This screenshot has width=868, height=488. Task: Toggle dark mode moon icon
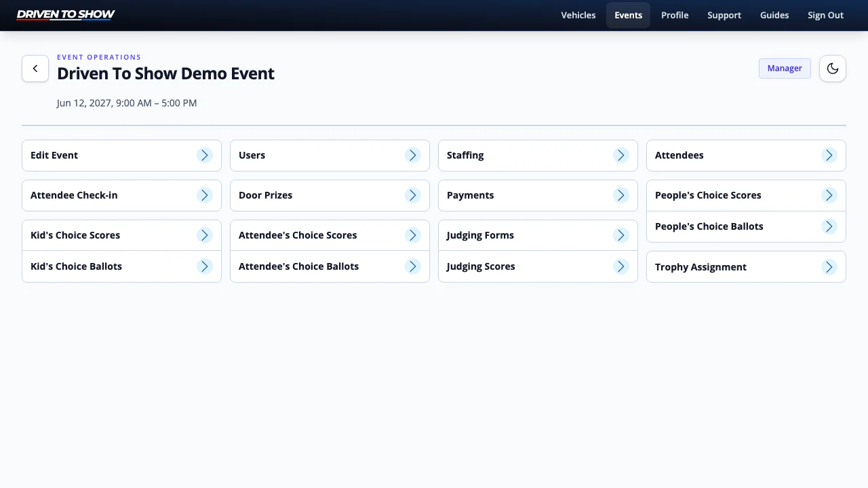pyautogui.click(x=833, y=68)
